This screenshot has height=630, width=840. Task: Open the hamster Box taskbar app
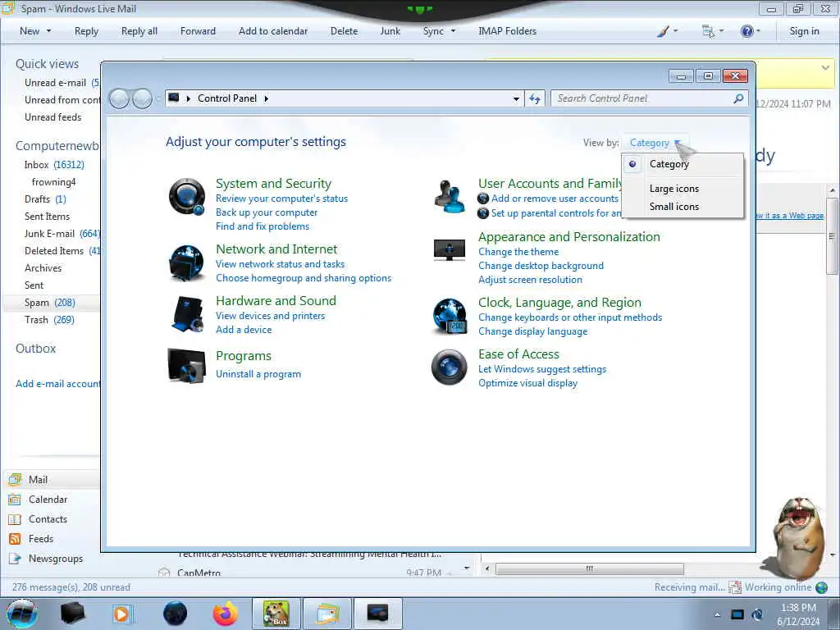276,614
